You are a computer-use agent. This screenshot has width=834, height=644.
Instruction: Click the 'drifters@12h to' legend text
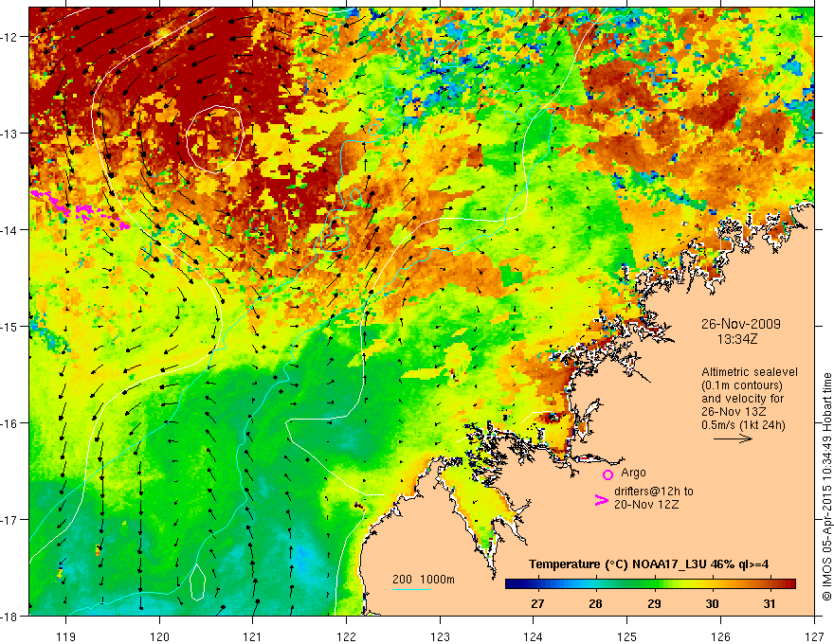(654, 492)
